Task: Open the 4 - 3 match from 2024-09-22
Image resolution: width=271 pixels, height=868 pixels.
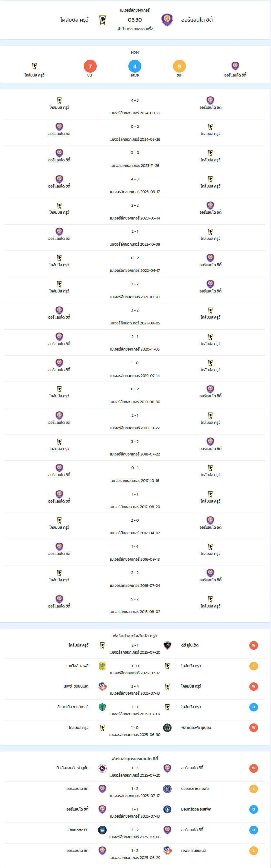Action: click(135, 107)
